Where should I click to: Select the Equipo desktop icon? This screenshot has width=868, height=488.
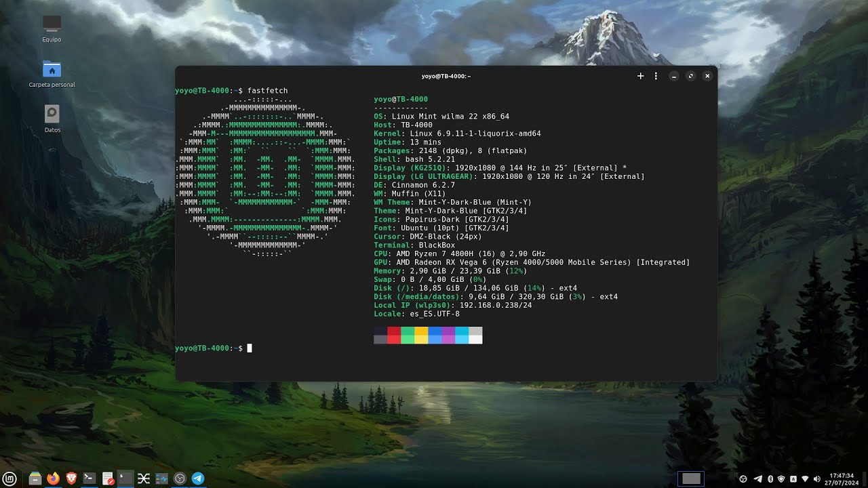[52, 29]
